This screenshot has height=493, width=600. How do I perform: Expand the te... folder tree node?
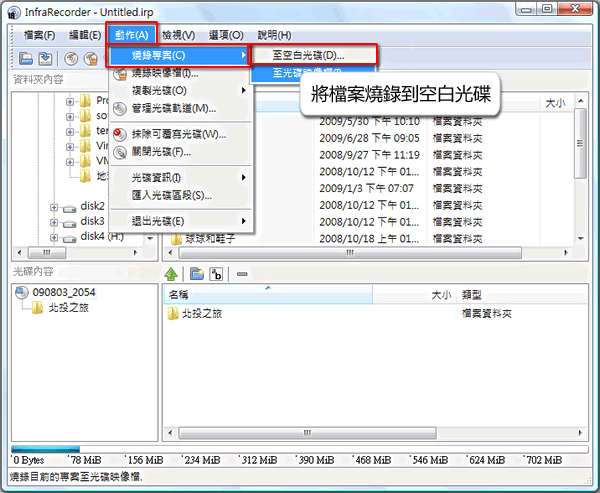(x=70, y=132)
